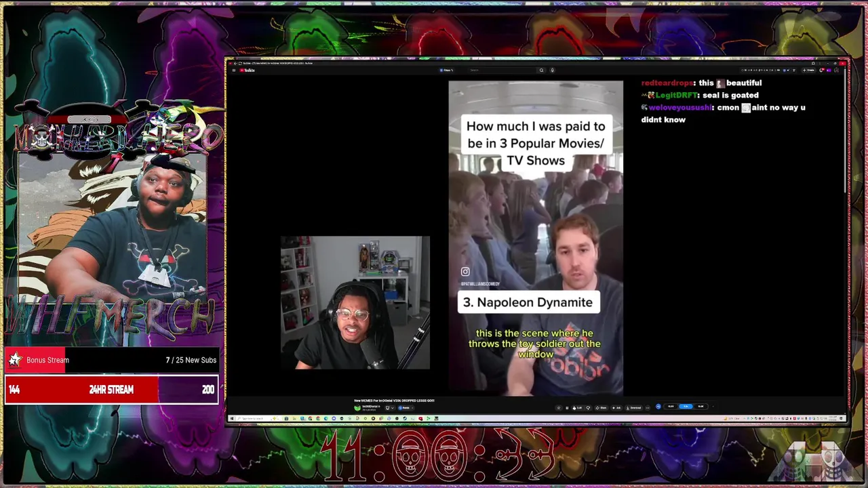Image resolution: width=868 pixels, height=488 pixels.
Task: Click the Napoleon Dynamite short video
Action: pos(536,238)
